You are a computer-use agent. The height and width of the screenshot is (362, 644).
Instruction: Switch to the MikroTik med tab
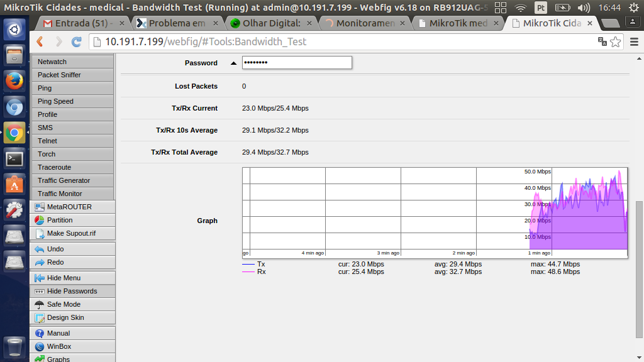(458, 23)
